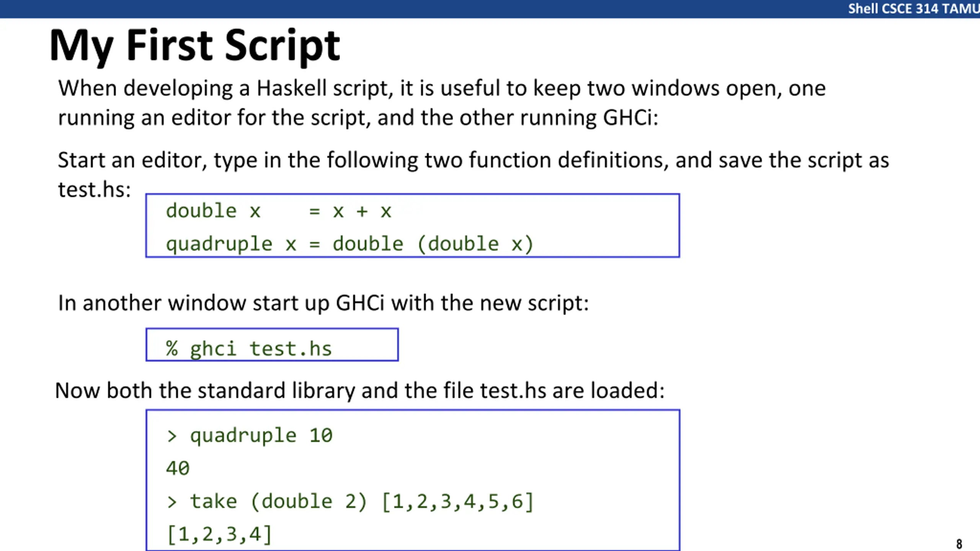Click the line 'In another window start up GHCi'

(323, 303)
